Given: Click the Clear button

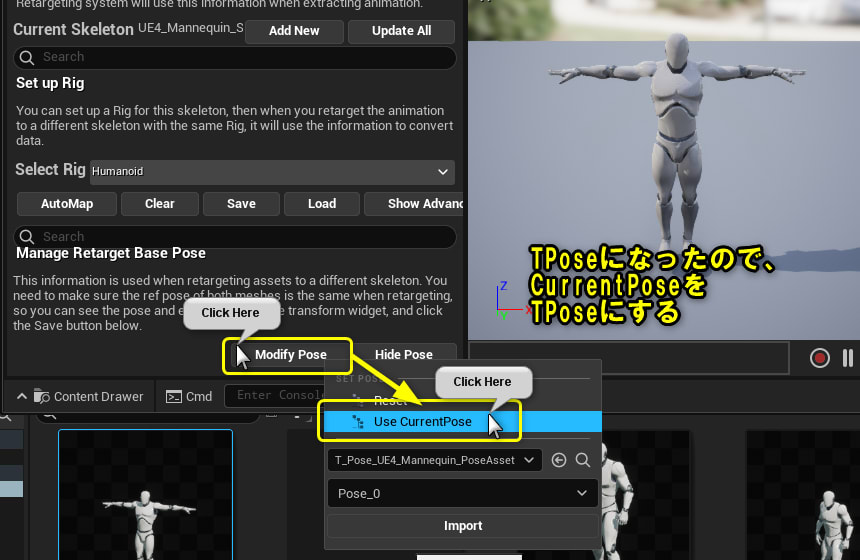Looking at the screenshot, I should click(x=160, y=204).
